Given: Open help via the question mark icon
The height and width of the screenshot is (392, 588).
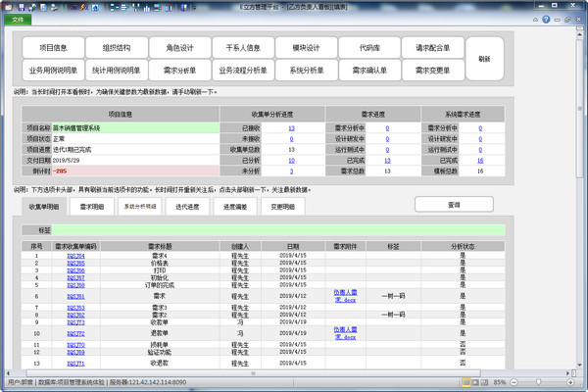Looking at the screenshot, I should 544,19.
